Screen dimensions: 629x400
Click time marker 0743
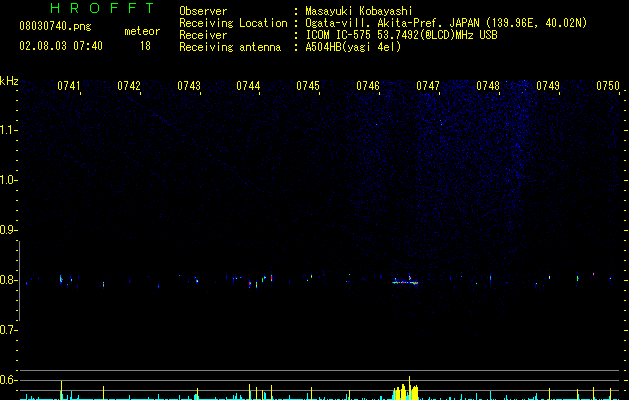pos(189,86)
